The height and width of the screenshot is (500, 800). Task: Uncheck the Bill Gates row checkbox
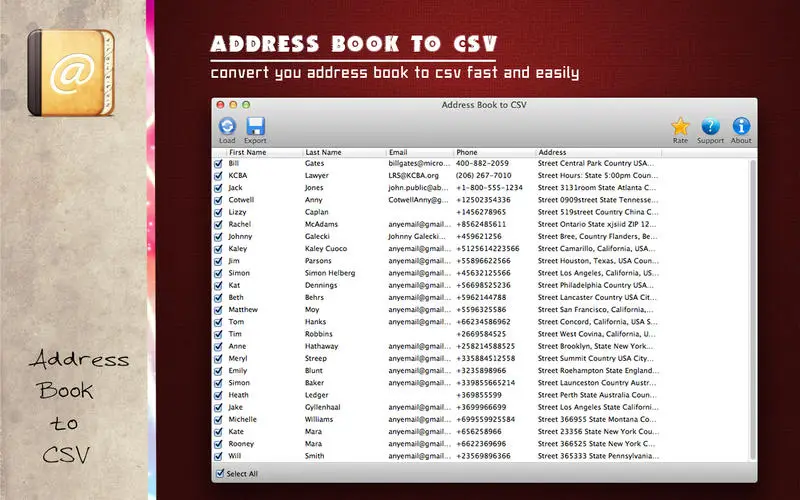[x=218, y=164]
